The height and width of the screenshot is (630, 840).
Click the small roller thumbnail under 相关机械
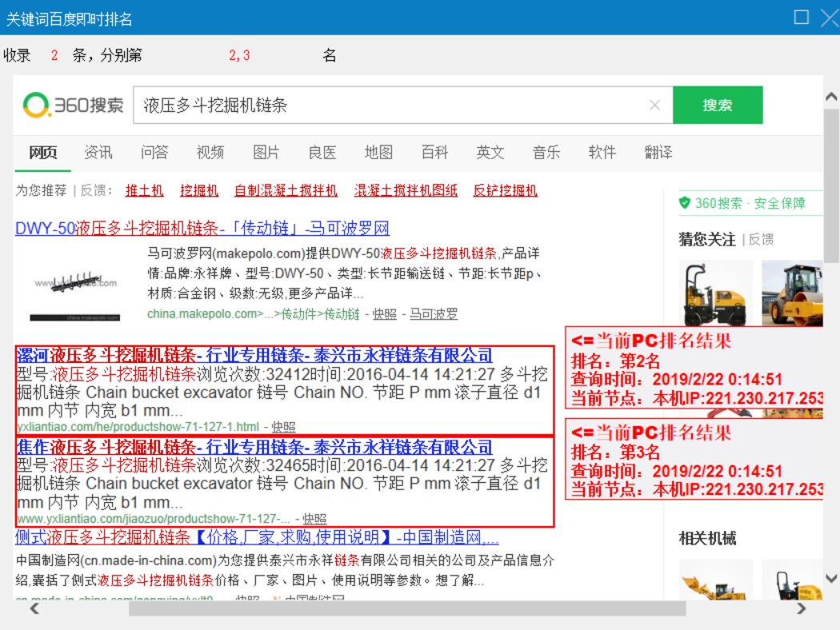(792, 580)
